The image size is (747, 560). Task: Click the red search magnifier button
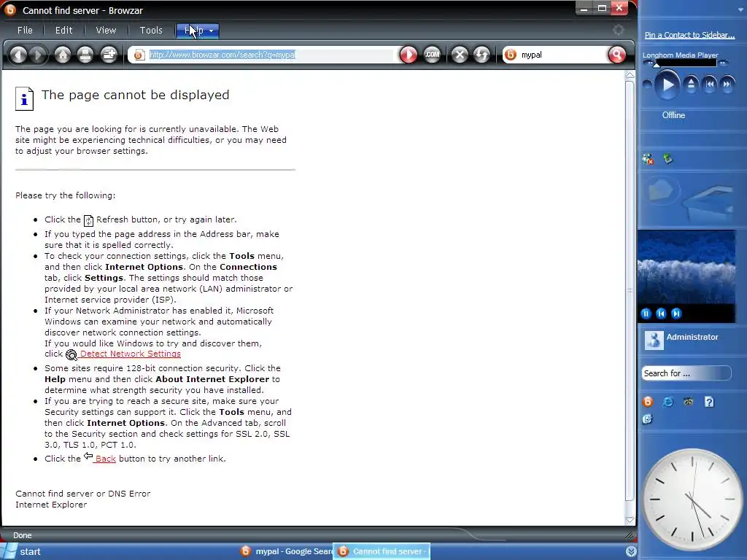point(617,55)
